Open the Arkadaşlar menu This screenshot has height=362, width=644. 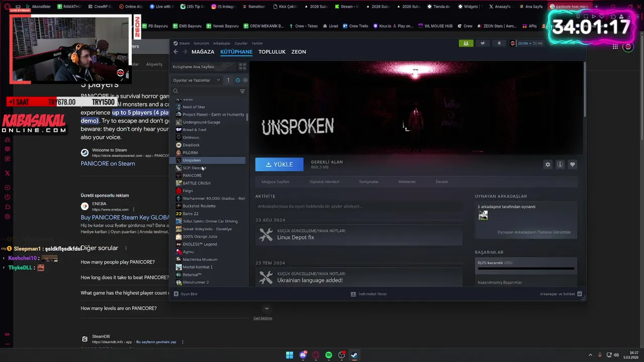coord(221,43)
